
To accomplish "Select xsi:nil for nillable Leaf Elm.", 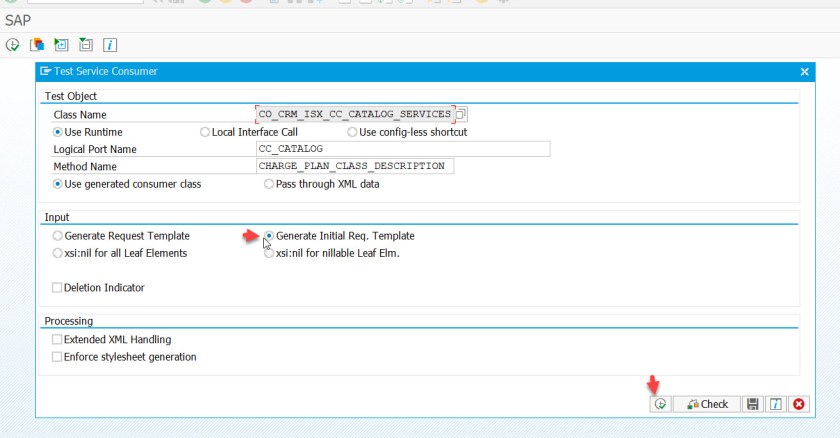I will 269,253.
